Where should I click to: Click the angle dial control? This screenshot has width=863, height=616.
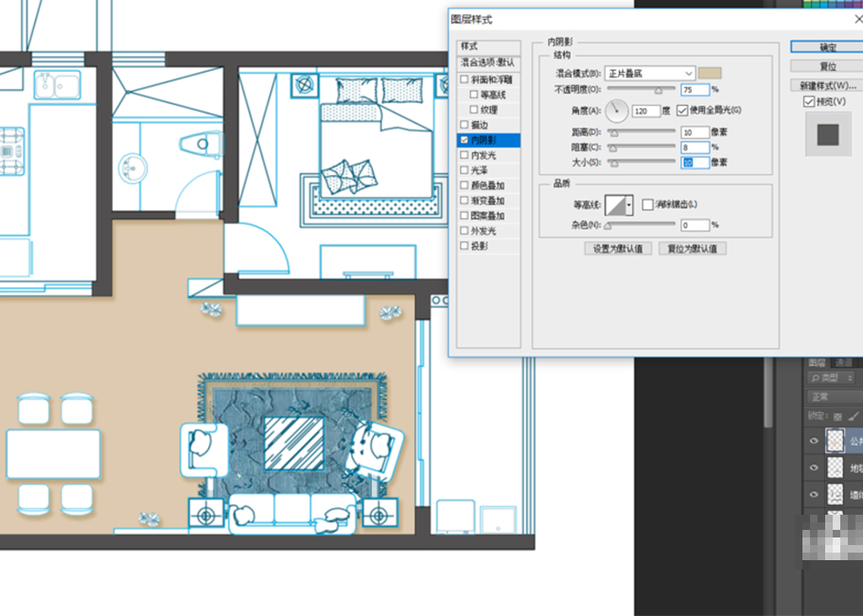(616, 112)
